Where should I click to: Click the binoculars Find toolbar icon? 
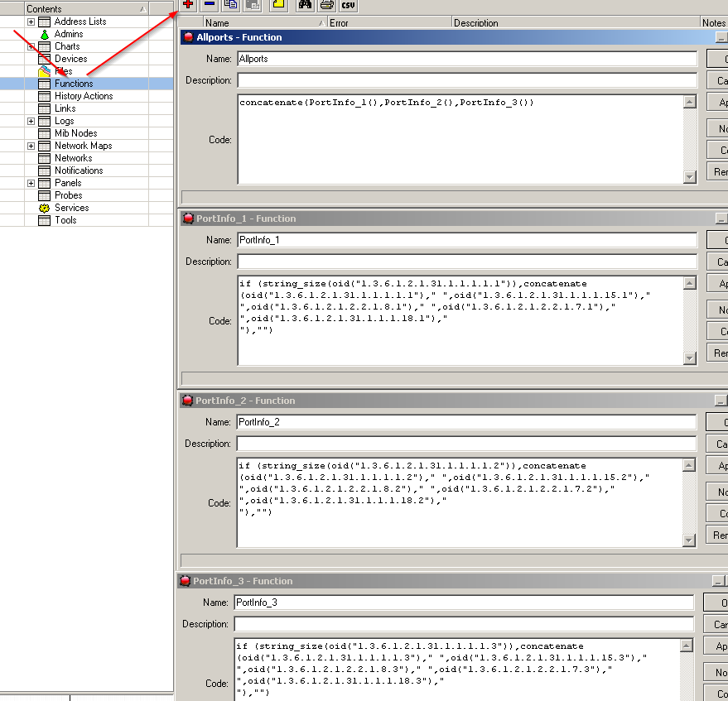(x=305, y=4)
